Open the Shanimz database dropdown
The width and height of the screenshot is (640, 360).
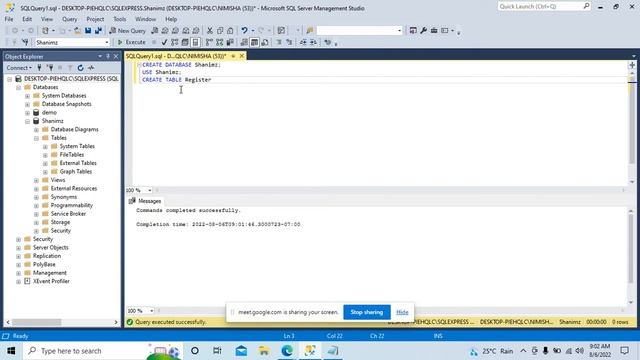[x=107, y=42]
